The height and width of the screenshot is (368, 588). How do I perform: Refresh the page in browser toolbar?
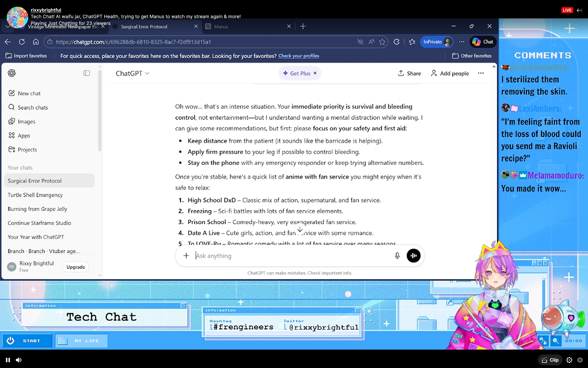[x=22, y=42]
